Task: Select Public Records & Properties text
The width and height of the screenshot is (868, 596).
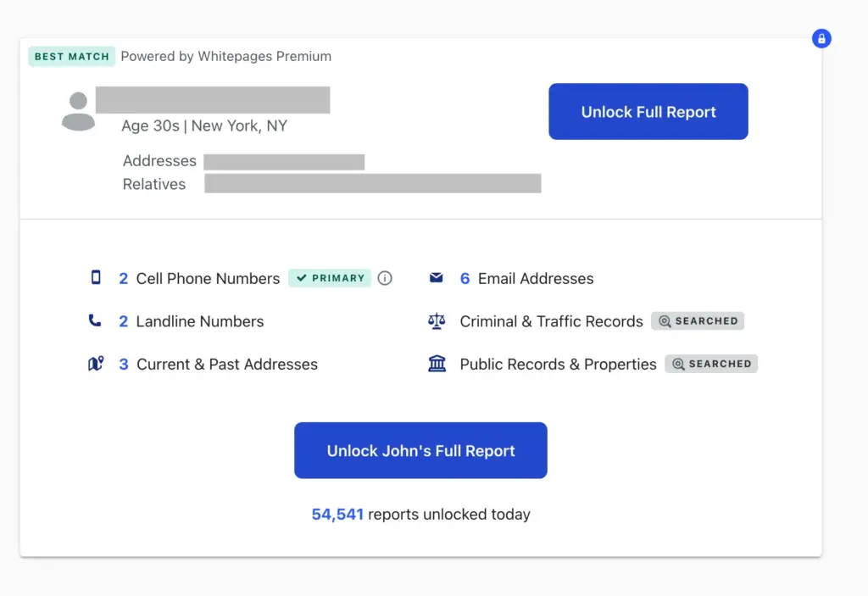Action: click(x=558, y=365)
